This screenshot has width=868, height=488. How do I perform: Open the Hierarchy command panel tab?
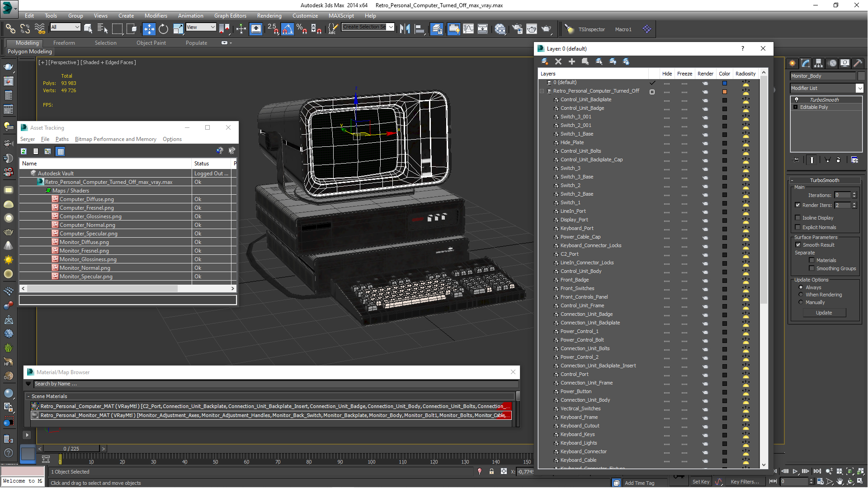pyautogui.click(x=819, y=63)
